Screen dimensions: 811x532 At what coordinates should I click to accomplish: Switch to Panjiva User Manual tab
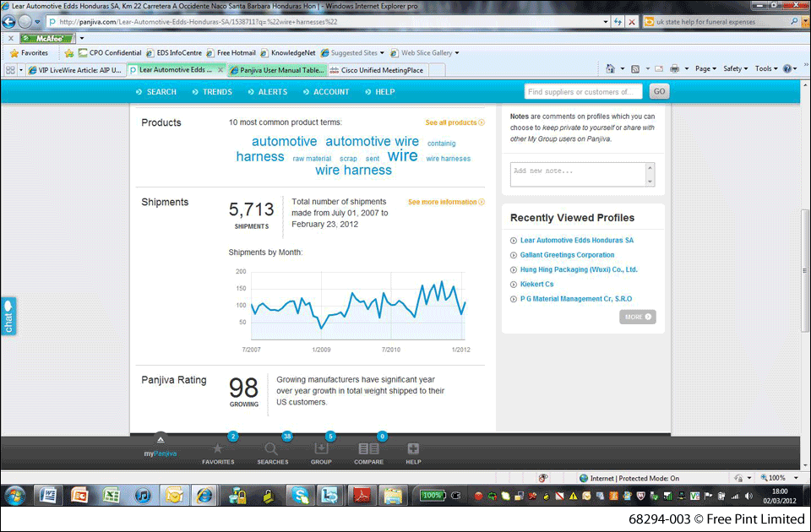coord(275,70)
